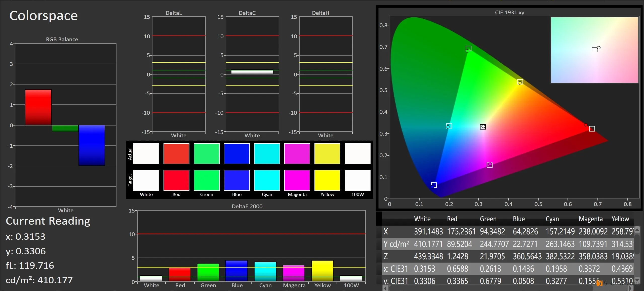The height and width of the screenshot is (291, 644).
Task: Click the White column header in data table
Action: 422,219
